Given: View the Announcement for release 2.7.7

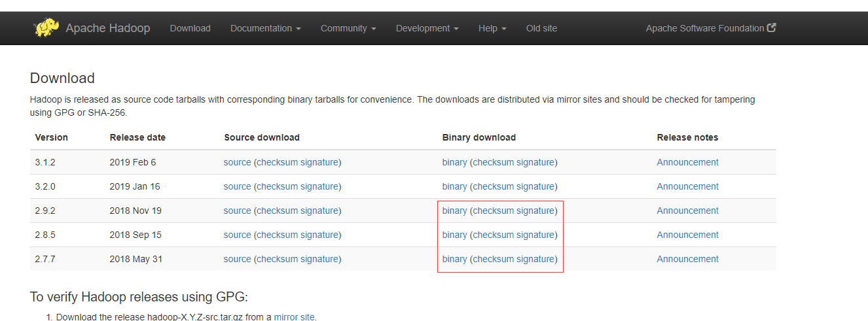Looking at the screenshot, I should [x=687, y=259].
